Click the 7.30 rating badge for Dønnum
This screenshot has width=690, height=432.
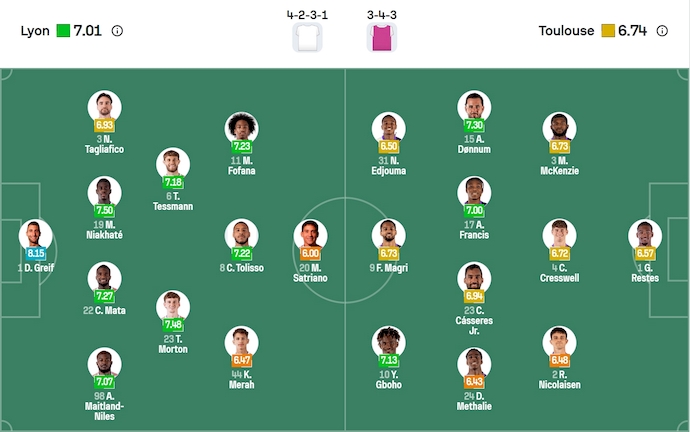(474, 126)
